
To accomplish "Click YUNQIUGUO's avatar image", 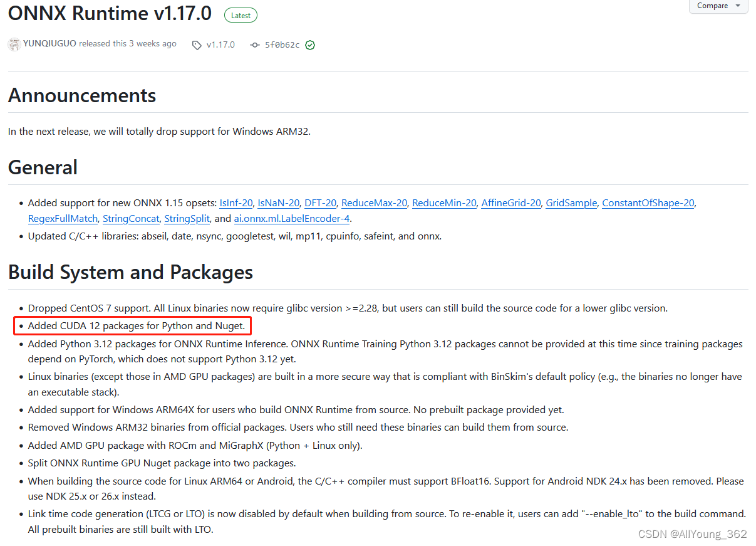I will tap(14, 44).
